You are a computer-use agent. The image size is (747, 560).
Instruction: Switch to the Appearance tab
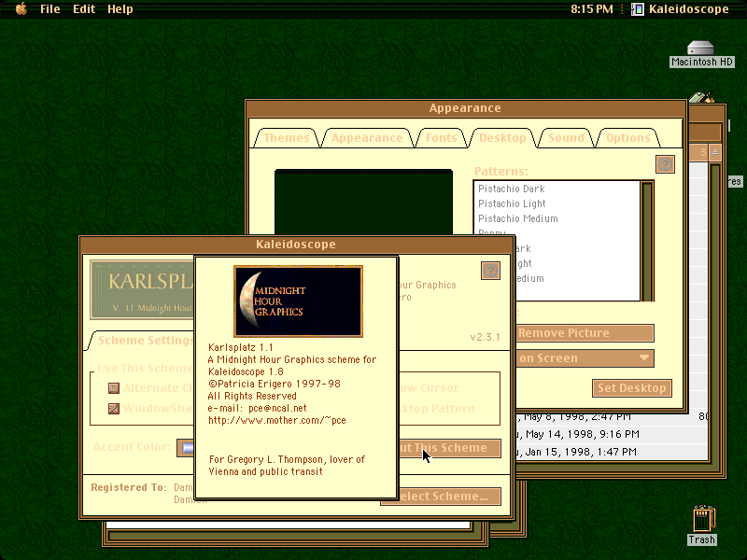coord(367,138)
